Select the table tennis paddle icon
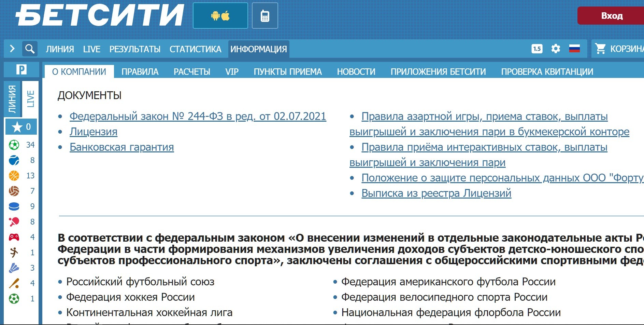Viewport: 644px width, 325px height. (x=14, y=222)
